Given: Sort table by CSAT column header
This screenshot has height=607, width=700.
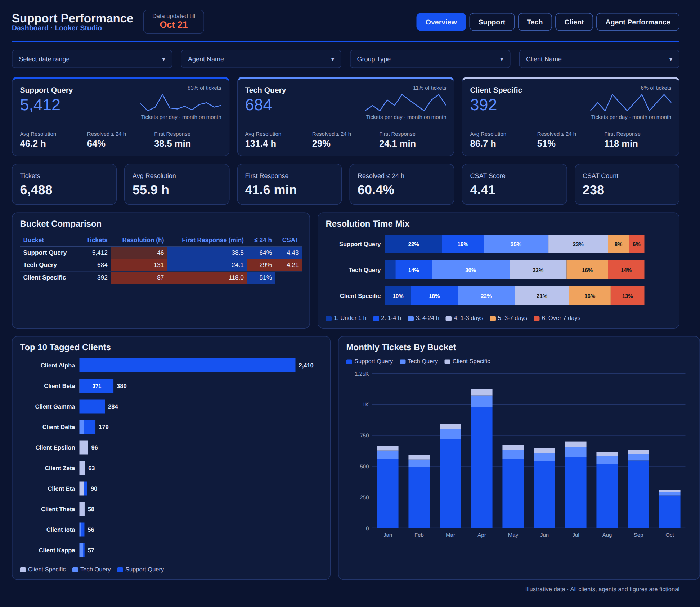Looking at the screenshot, I should click(290, 240).
